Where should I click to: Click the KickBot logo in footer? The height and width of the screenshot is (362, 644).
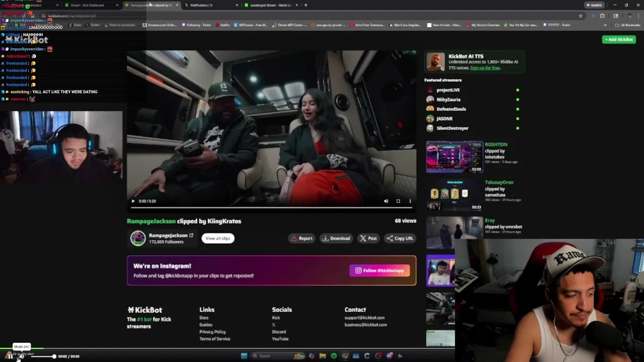click(x=144, y=310)
